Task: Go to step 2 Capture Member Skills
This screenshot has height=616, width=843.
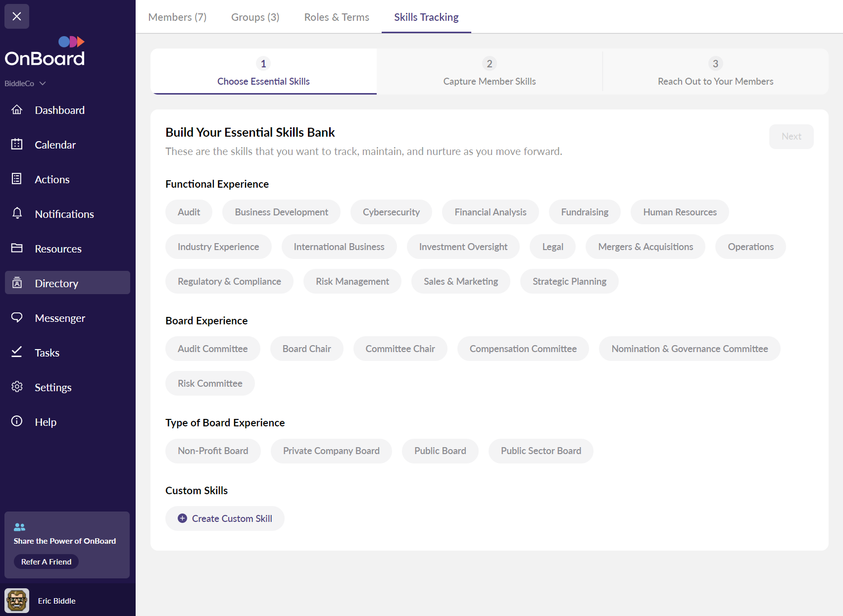Action: (x=489, y=72)
